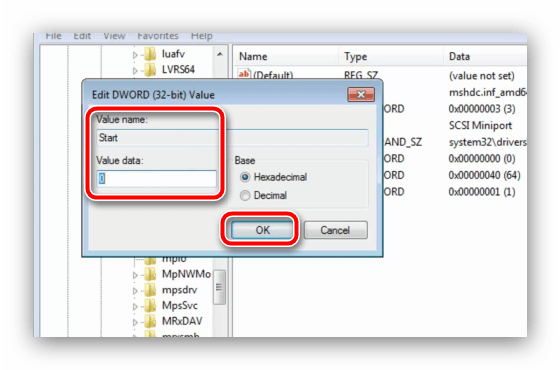This screenshot has height=370, width=560.
Task: Click the mpsdrv folder icon
Action: (x=150, y=290)
